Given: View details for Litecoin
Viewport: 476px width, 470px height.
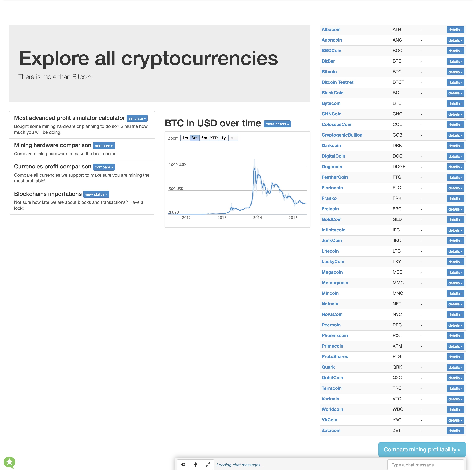Looking at the screenshot, I should pos(455,251).
